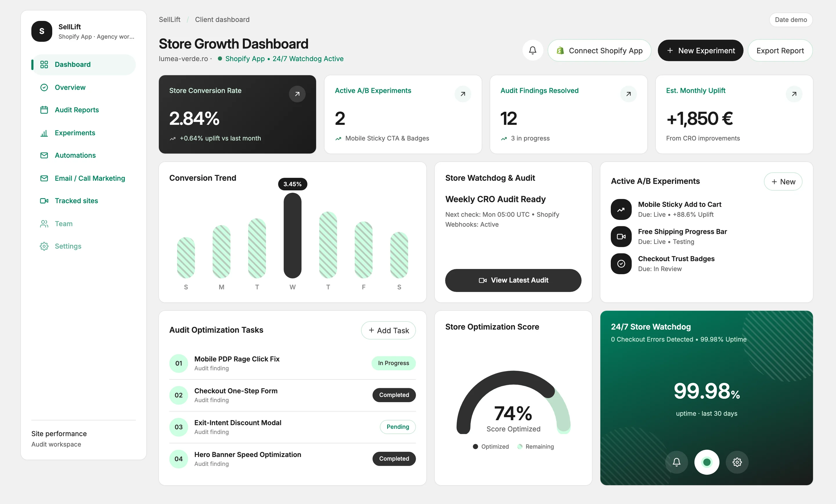Open Email / Call Marketing section

coord(84,178)
